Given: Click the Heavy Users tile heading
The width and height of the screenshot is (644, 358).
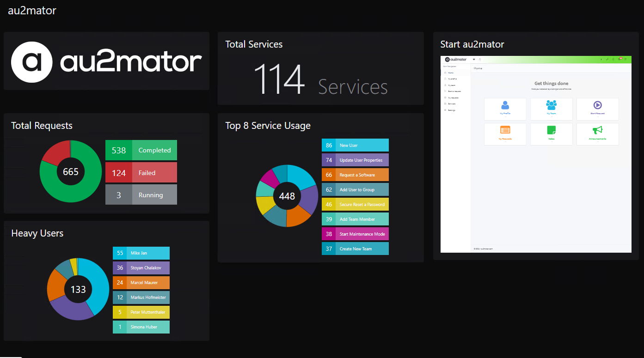Looking at the screenshot, I should pyautogui.click(x=37, y=233).
